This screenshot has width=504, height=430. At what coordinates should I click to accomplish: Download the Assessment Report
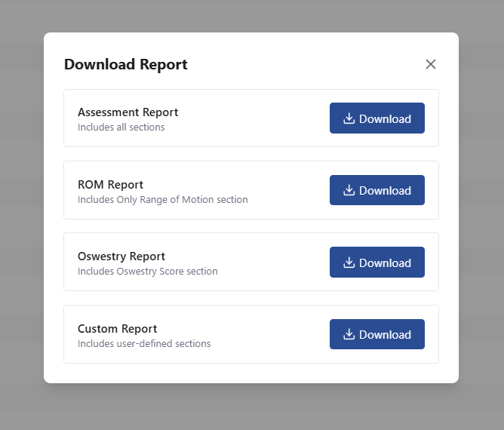click(377, 118)
